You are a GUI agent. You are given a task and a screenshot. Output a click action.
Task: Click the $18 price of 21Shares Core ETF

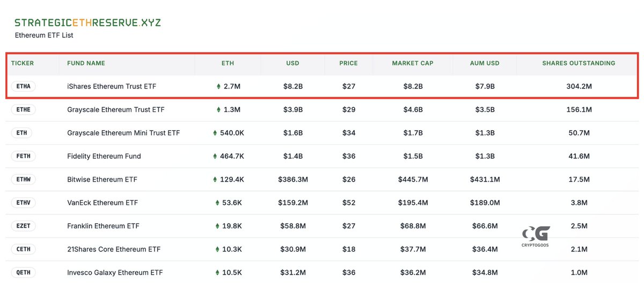(x=349, y=249)
